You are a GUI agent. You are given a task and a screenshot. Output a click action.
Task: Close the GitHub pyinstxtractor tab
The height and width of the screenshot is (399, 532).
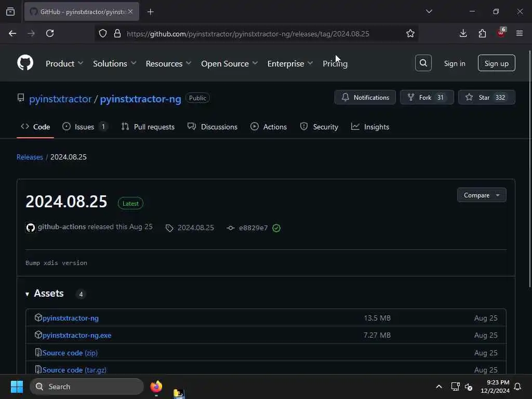click(130, 11)
